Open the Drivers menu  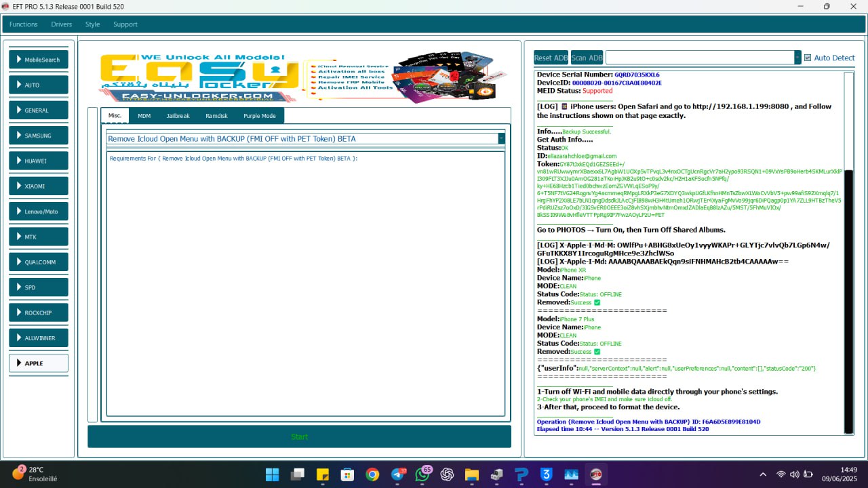62,24
